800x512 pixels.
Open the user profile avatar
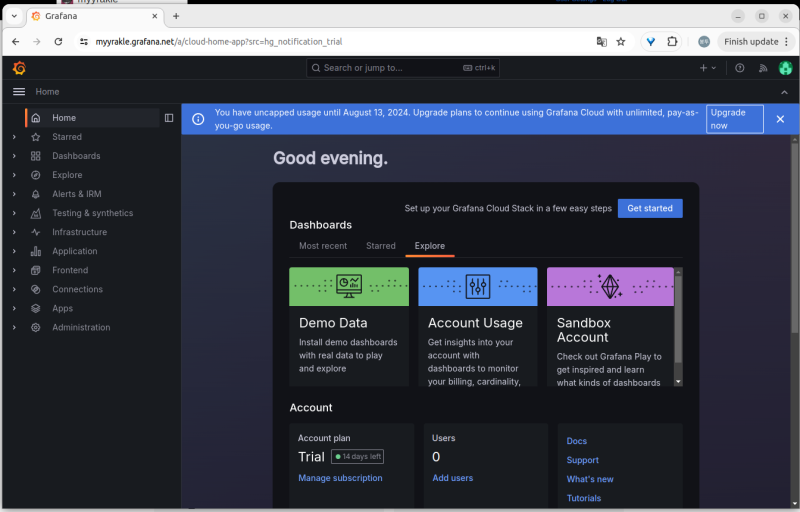point(785,68)
